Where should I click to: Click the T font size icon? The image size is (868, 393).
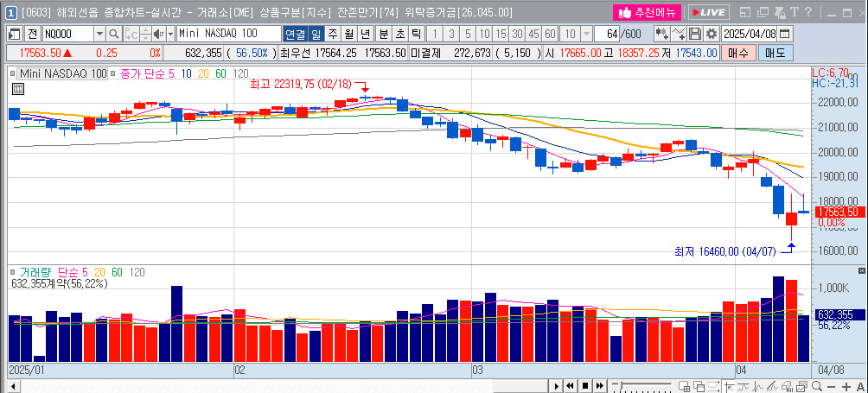(794, 11)
